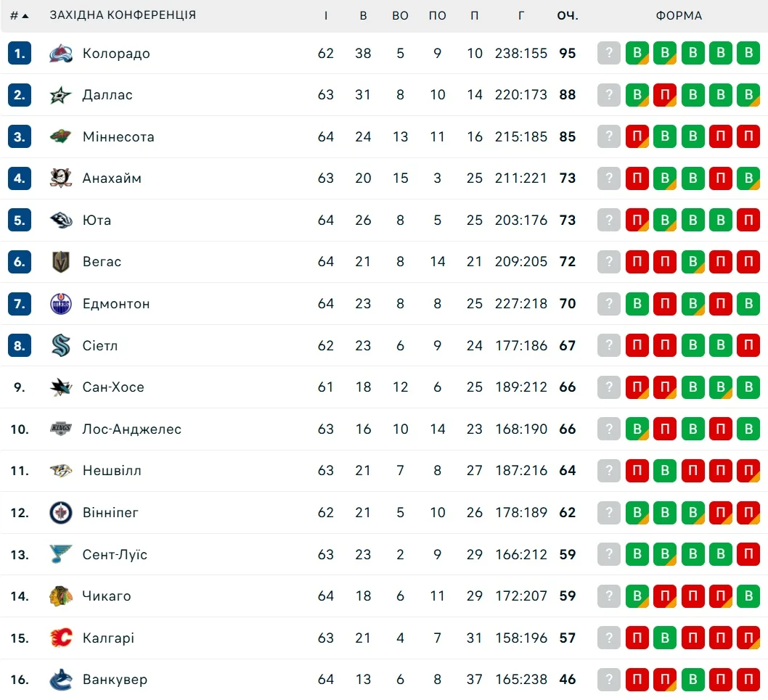Sort standings by ОЧ. points column
The width and height of the screenshot is (768, 700).
[566, 15]
